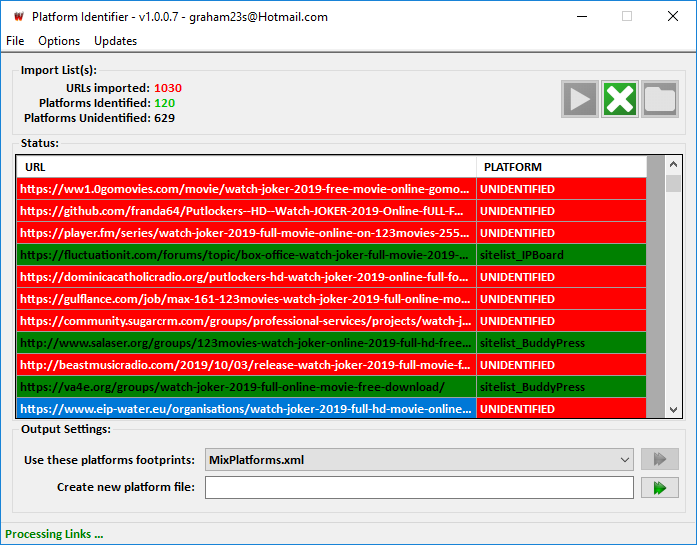The image size is (697, 545).
Task: Click the Processing Links status text
Action: pyautogui.click(x=54, y=534)
